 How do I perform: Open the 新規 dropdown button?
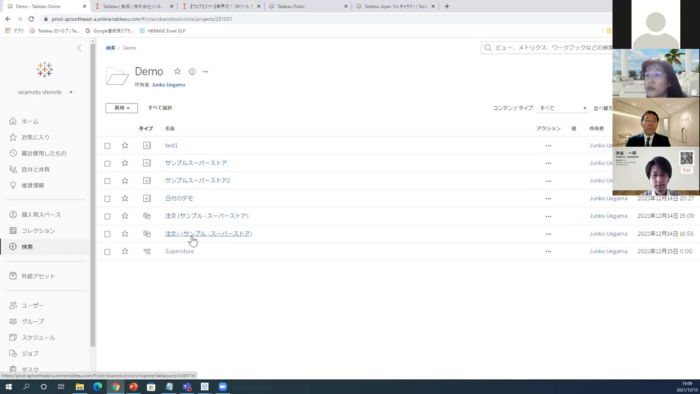pos(121,108)
